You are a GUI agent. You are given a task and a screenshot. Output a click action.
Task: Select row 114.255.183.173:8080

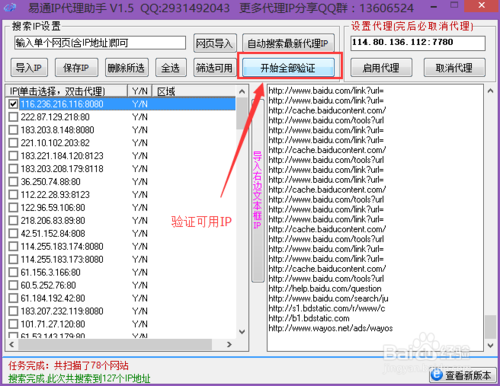click(121, 259)
